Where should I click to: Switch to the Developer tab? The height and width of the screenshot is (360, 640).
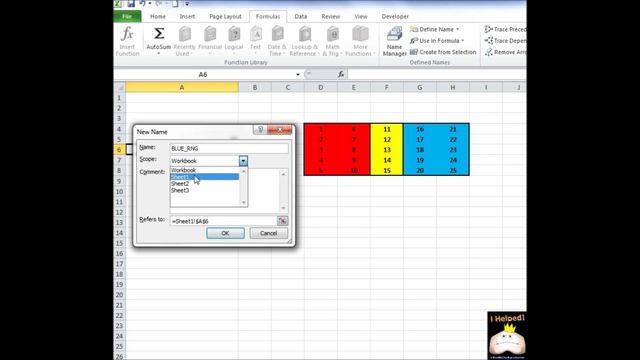tap(395, 16)
